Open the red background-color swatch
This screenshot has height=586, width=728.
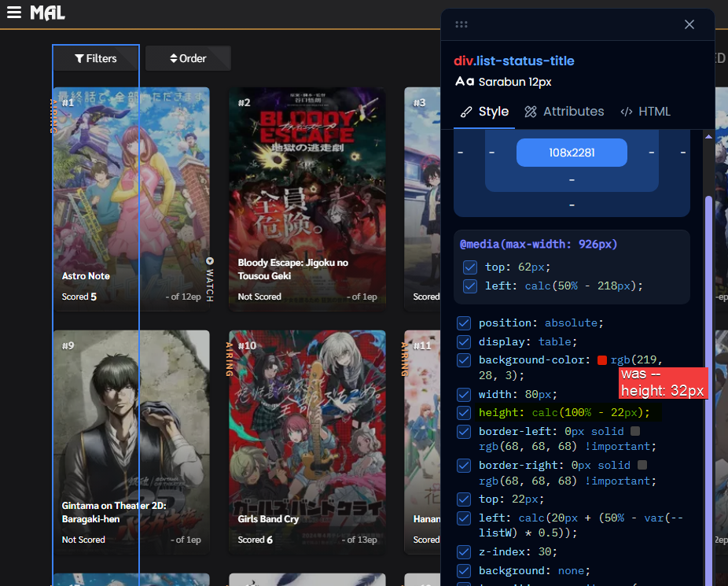click(x=602, y=360)
